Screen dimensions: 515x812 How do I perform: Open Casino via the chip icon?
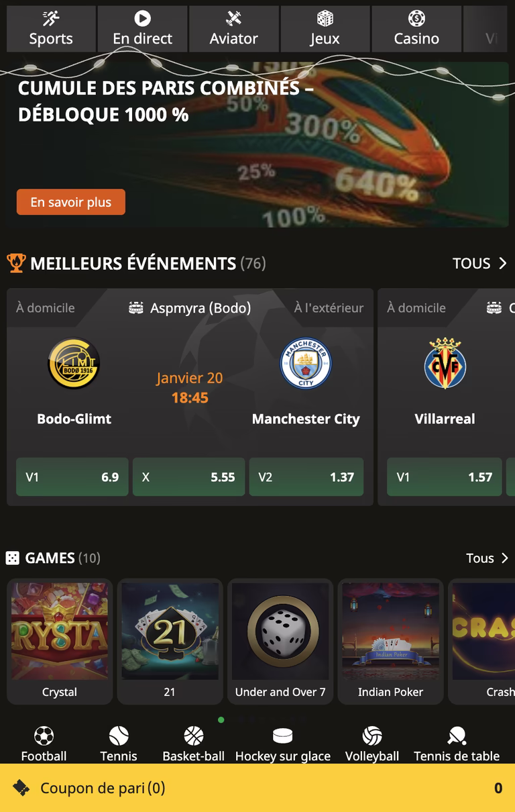point(416,19)
